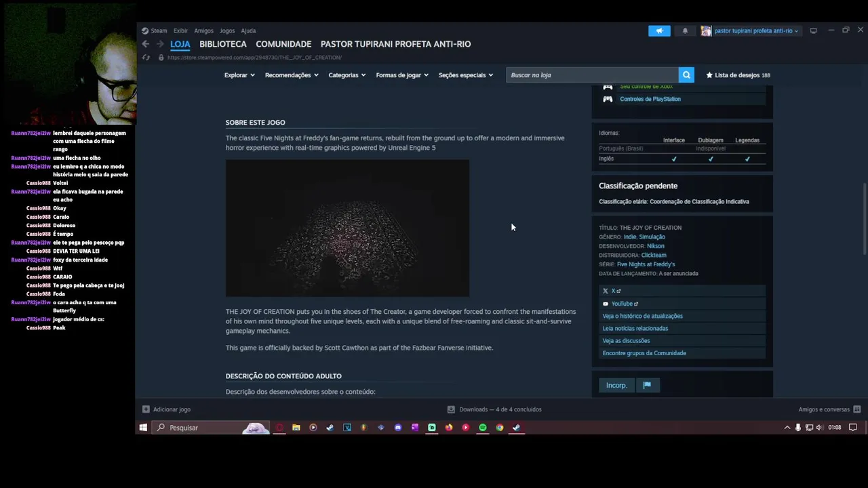Open the Clickteam publisher link
868x488 pixels.
654,255
